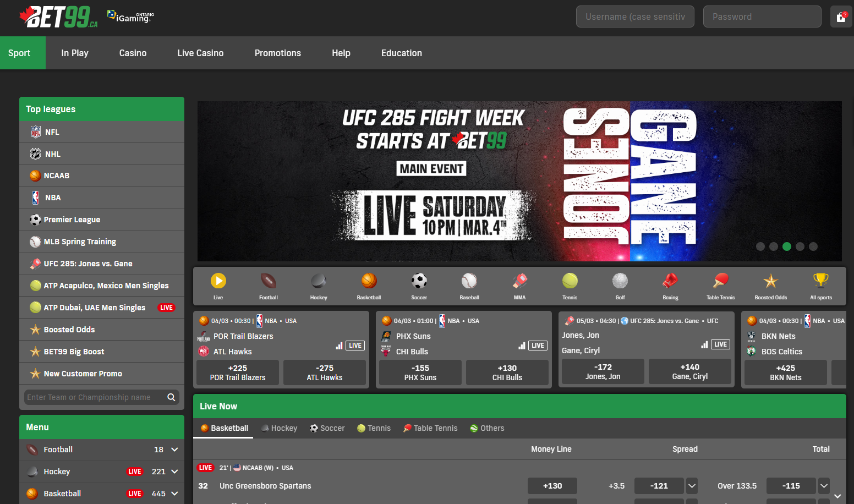The width and height of the screenshot is (854, 504).
Task: Open the Live sports icon
Action: 218,281
